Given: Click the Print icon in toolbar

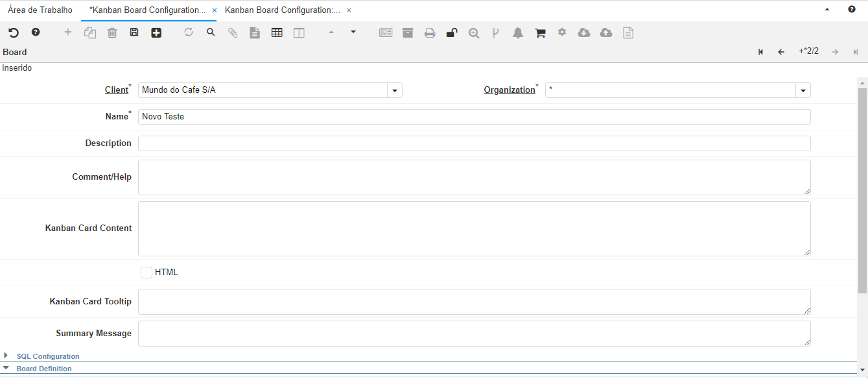Looking at the screenshot, I should coord(430,33).
